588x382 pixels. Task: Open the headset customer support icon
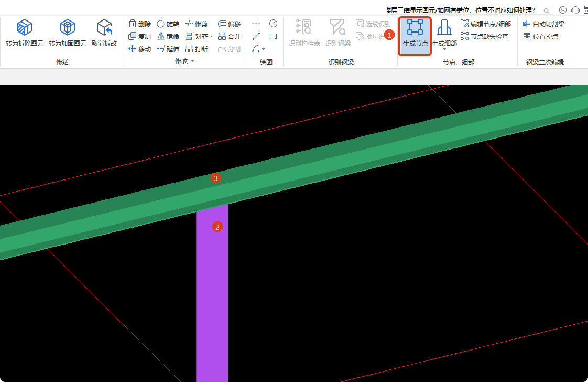click(575, 10)
